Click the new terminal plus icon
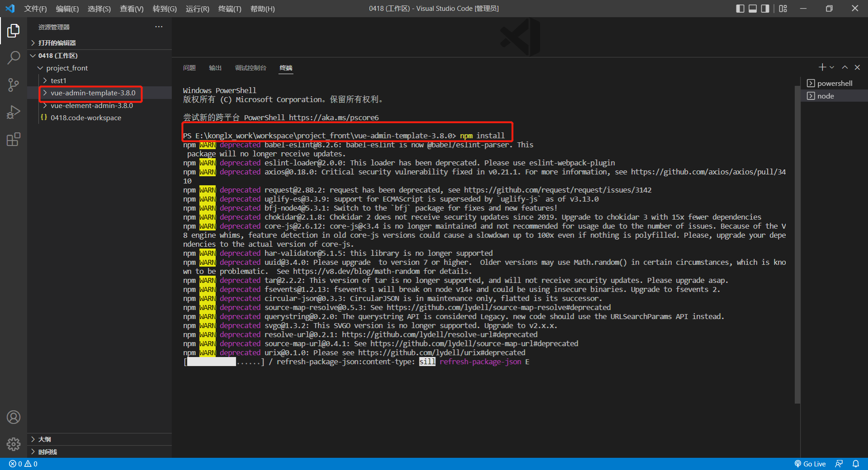The image size is (868, 470). [822, 67]
